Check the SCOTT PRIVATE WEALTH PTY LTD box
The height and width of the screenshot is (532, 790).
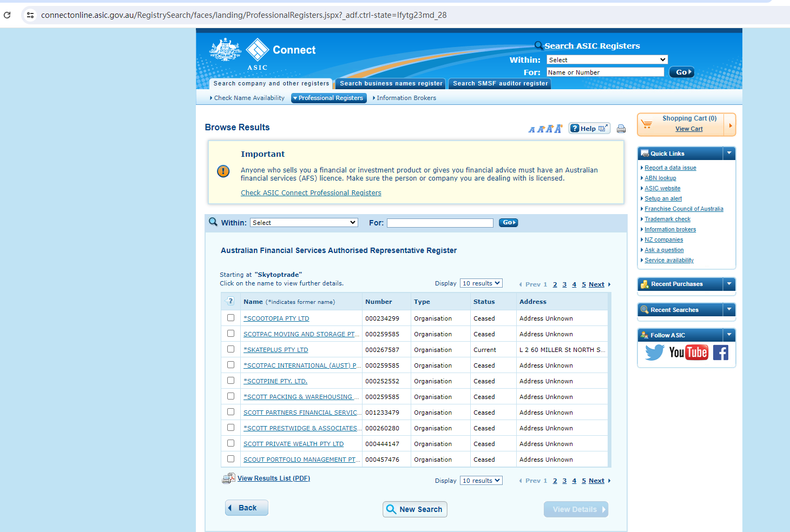click(x=231, y=443)
